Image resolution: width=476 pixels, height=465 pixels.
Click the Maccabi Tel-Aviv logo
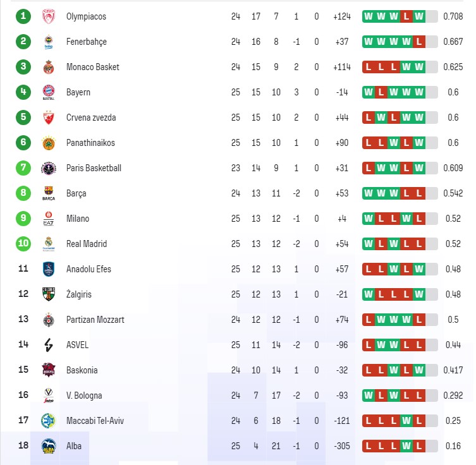49,421
